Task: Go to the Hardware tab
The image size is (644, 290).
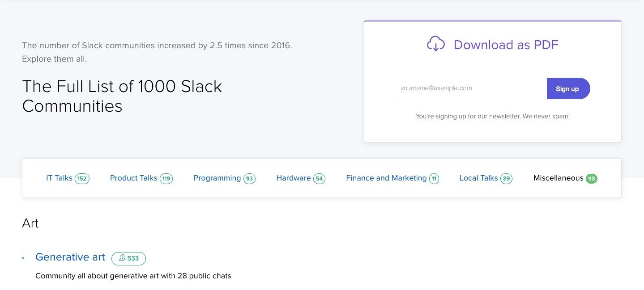Action: (293, 178)
